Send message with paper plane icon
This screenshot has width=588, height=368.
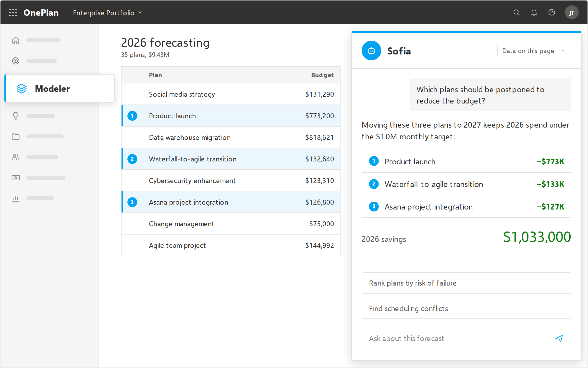(559, 339)
